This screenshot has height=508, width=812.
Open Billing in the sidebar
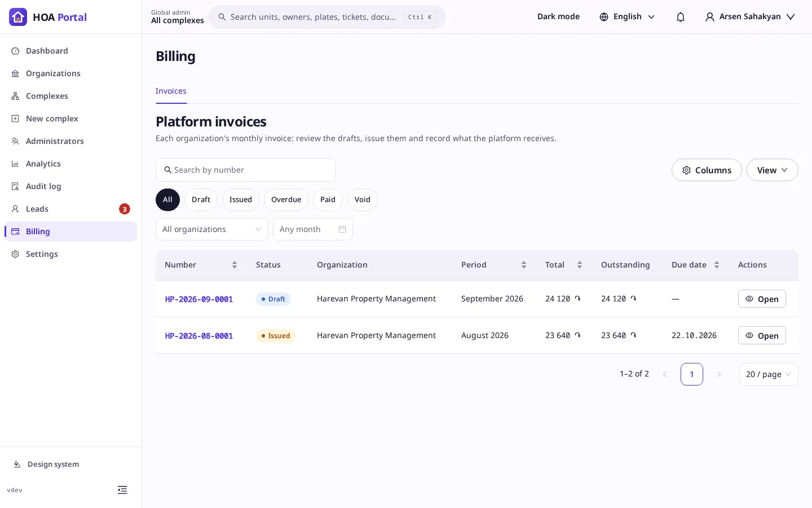tap(70, 231)
